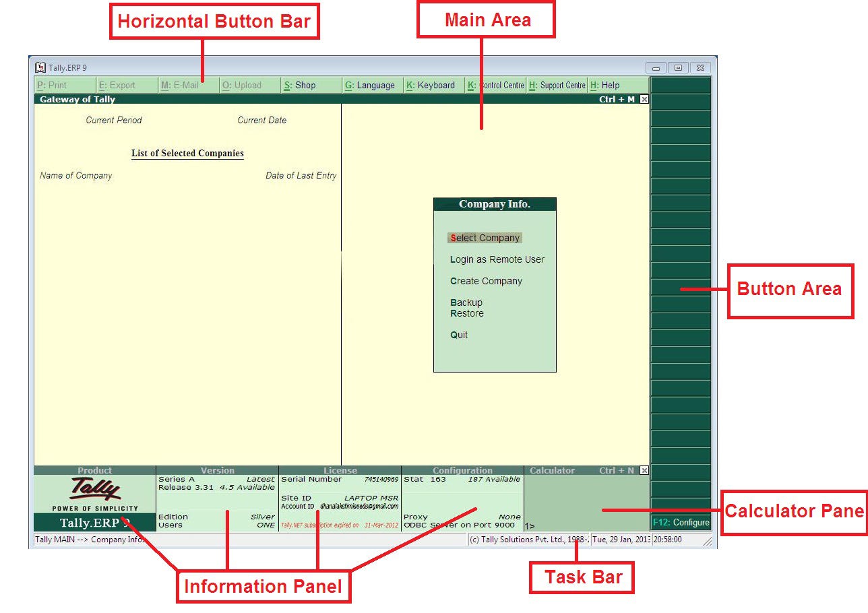Viewport: 868px width, 613px height.
Task: Close the Calculator pane
Action: pos(644,470)
